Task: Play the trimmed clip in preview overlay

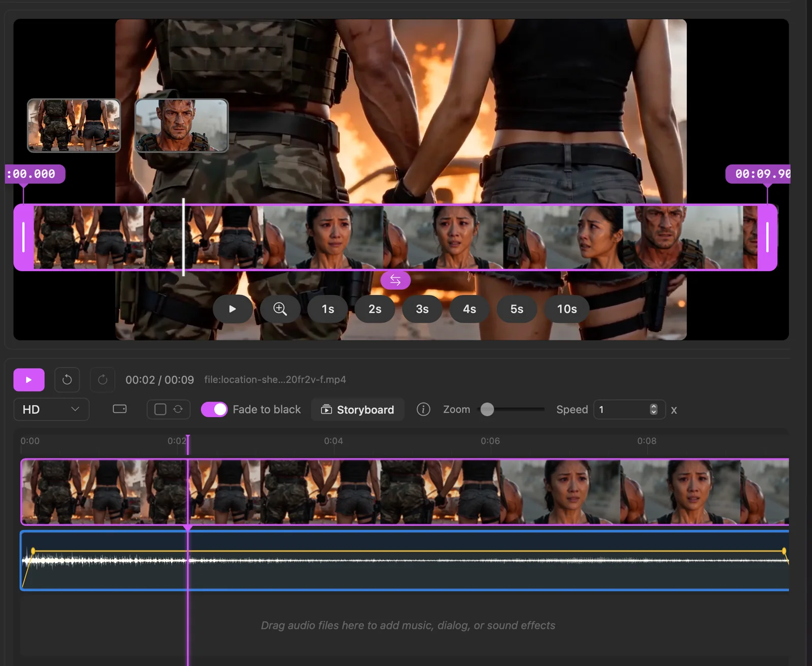Action: point(232,309)
